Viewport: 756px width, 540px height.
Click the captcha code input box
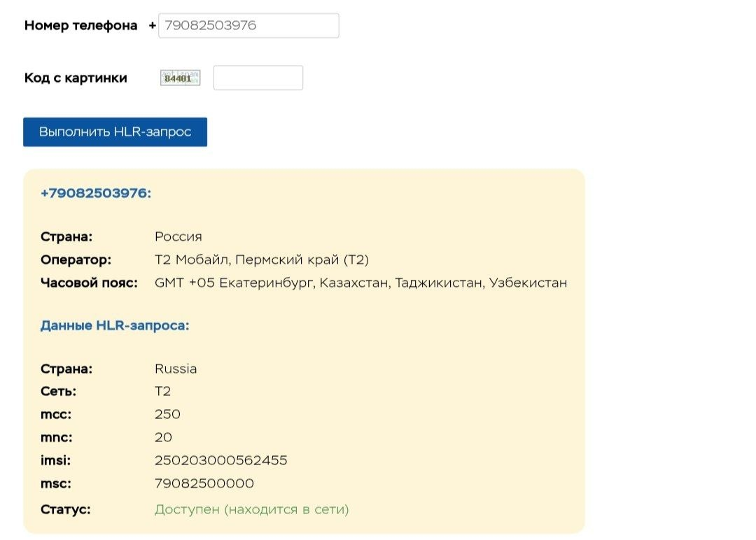click(x=258, y=77)
